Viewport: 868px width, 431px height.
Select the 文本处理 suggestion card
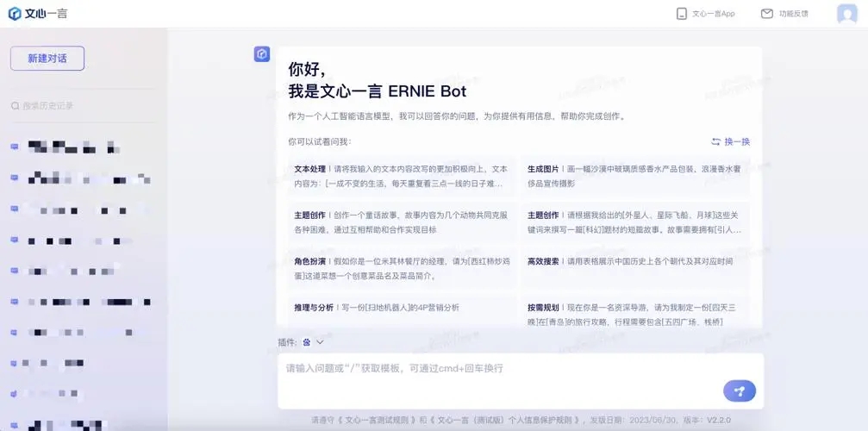(x=401, y=176)
